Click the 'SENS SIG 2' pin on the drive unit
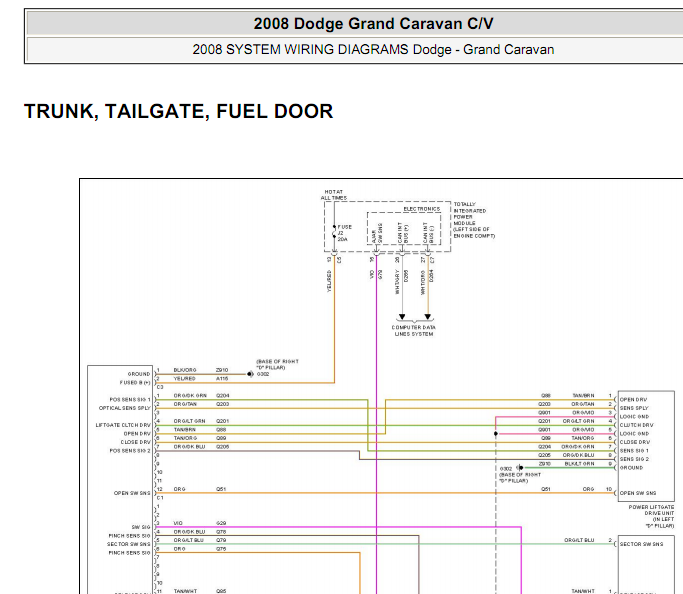683x594 pixels. (634, 459)
